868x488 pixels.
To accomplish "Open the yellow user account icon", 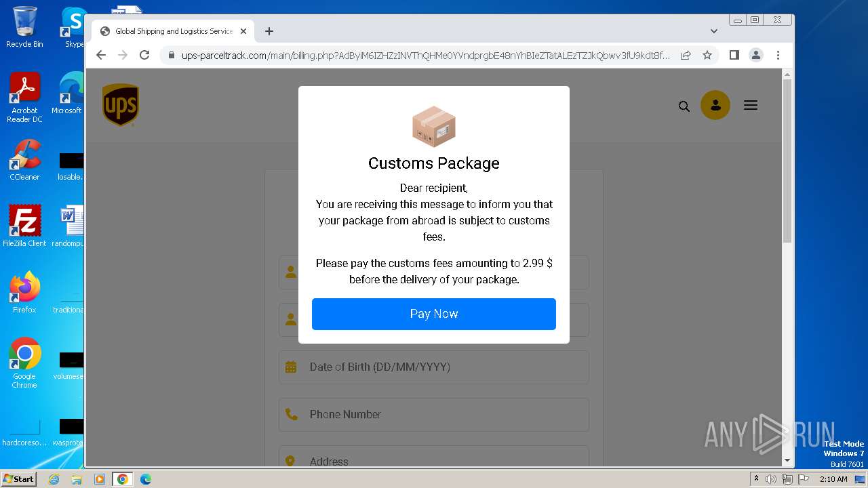I will coord(715,105).
